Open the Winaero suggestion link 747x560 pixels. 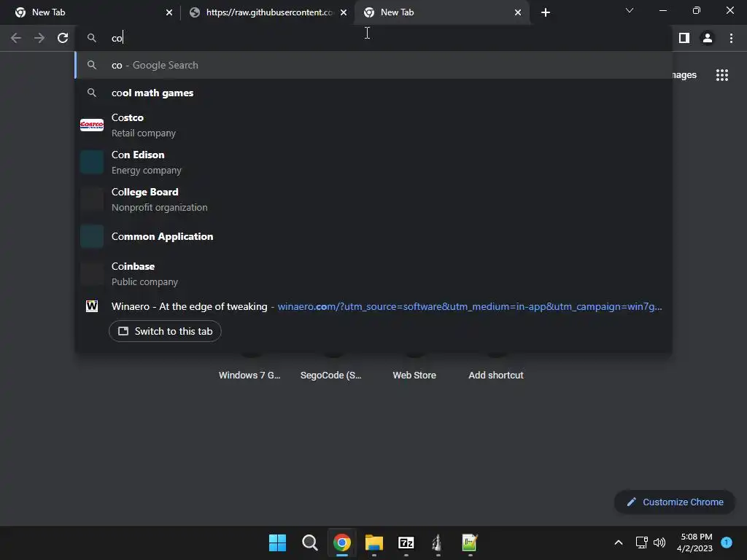[x=373, y=306]
